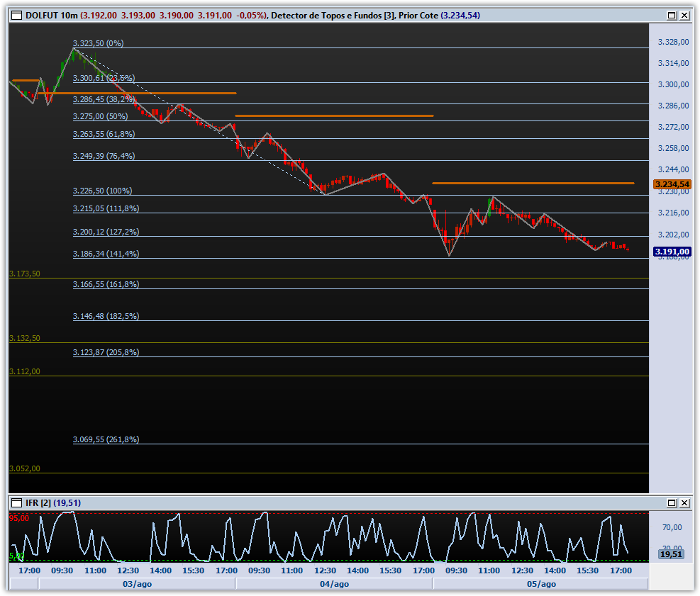Click the 3.314,00 price axis value

click(673, 63)
